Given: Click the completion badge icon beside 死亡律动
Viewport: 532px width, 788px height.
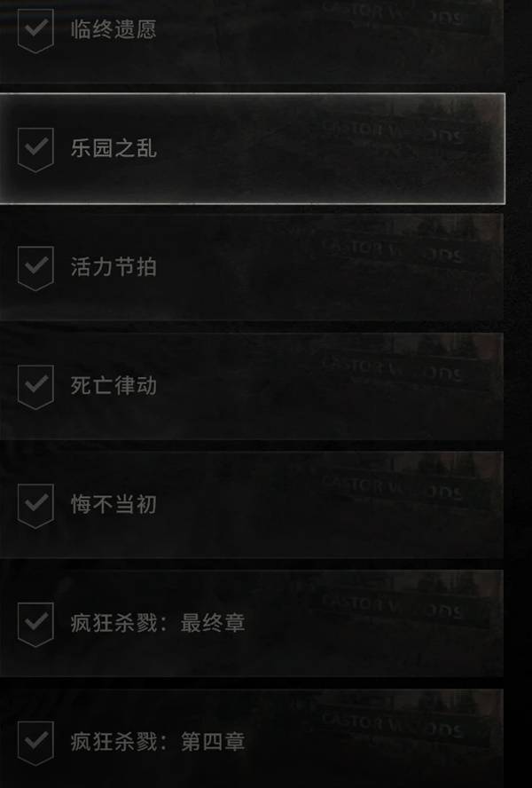Looking at the screenshot, I should (x=35, y=387).
